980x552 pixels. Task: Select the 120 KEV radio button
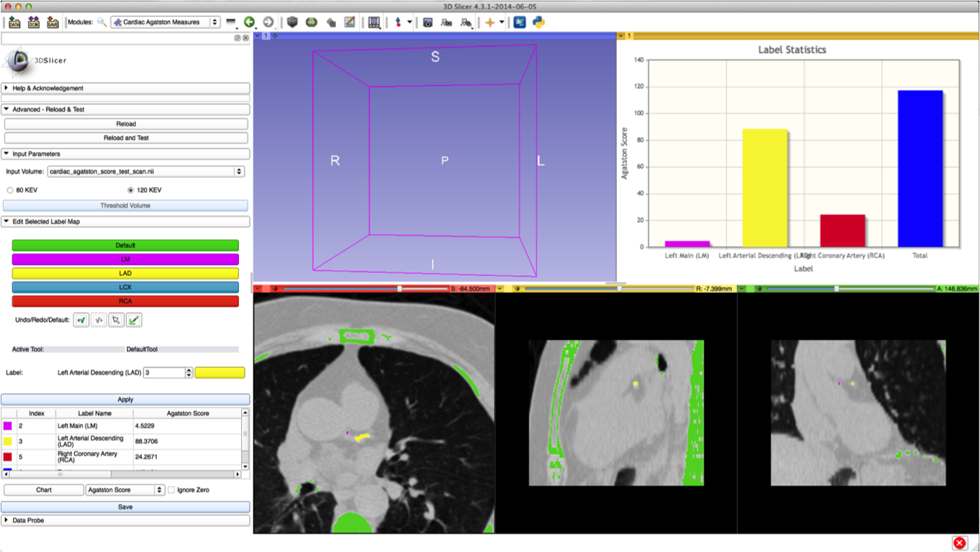coord(131,190)
